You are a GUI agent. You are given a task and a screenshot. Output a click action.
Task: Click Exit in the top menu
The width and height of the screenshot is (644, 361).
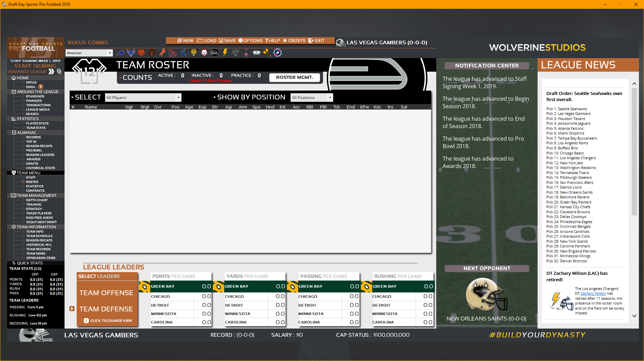click(x=316, y=41)
